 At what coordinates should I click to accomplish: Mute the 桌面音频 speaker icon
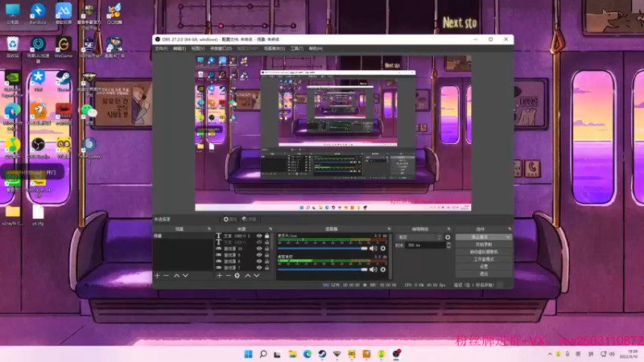[373, 269]
